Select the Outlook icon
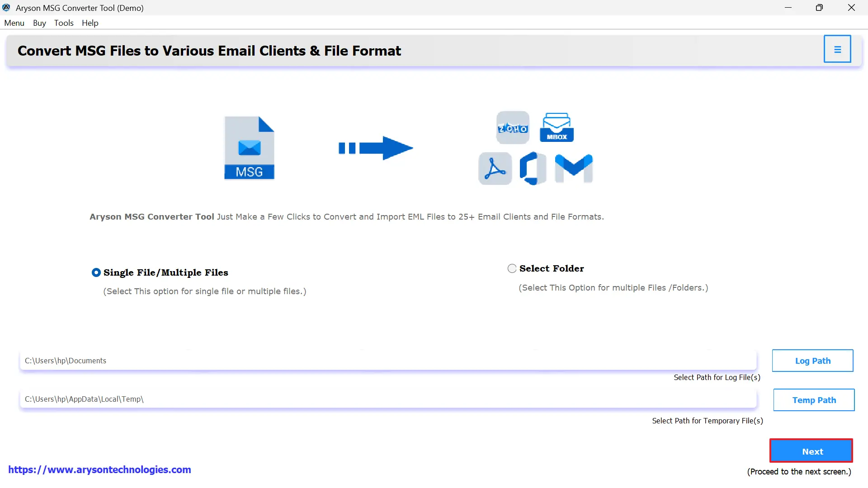 tap(533, 169)
